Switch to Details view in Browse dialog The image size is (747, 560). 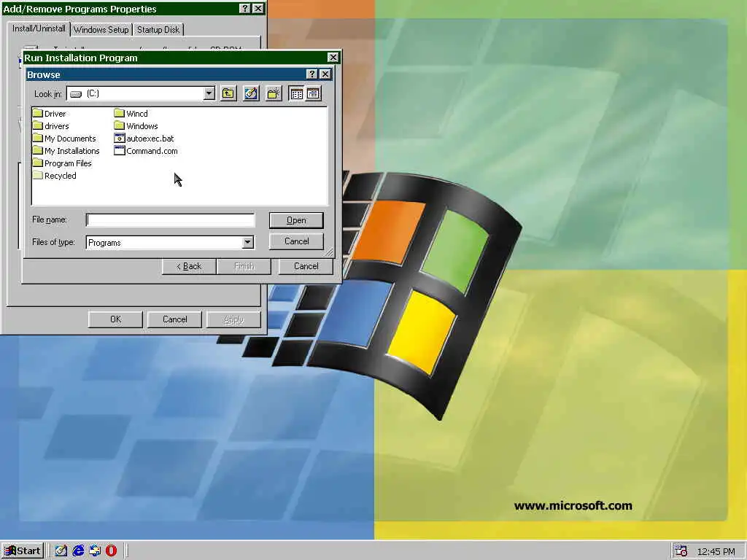[313, 94]
